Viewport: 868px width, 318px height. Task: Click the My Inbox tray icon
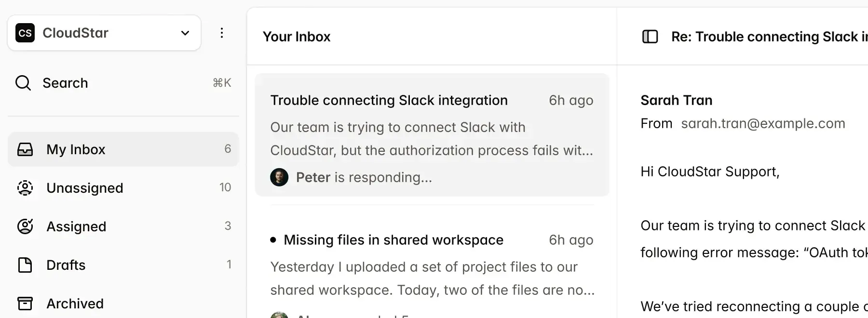tap(25, 149)
